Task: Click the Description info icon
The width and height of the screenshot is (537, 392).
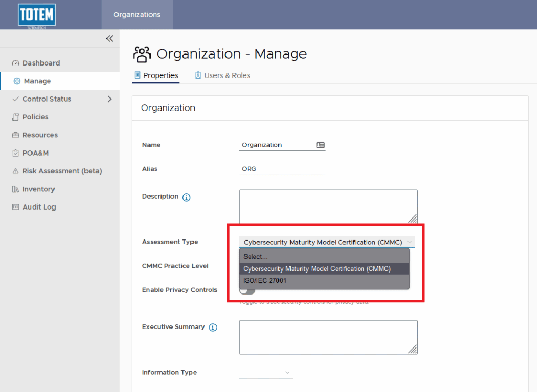Action: click(186, 197)
